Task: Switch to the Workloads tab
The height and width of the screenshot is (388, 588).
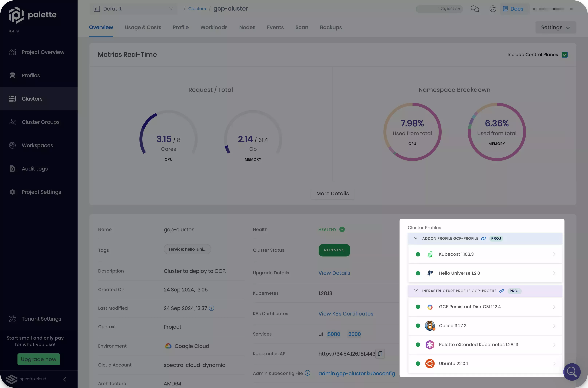Action: pyautogui.click(x=214, y=27)
